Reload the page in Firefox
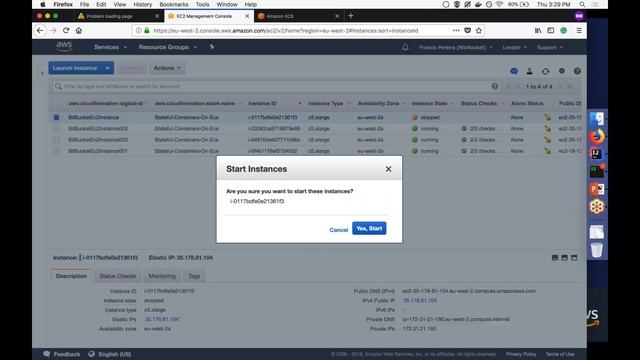Screen dimensions: 640x360 click(66, 30)
